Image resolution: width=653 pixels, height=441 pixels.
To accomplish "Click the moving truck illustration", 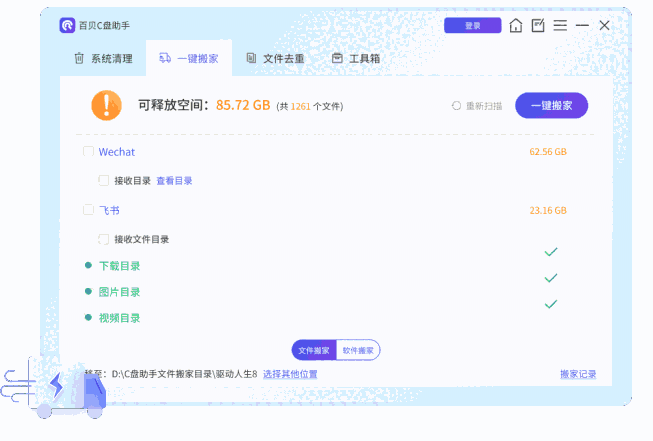I will tap(54, 389).
